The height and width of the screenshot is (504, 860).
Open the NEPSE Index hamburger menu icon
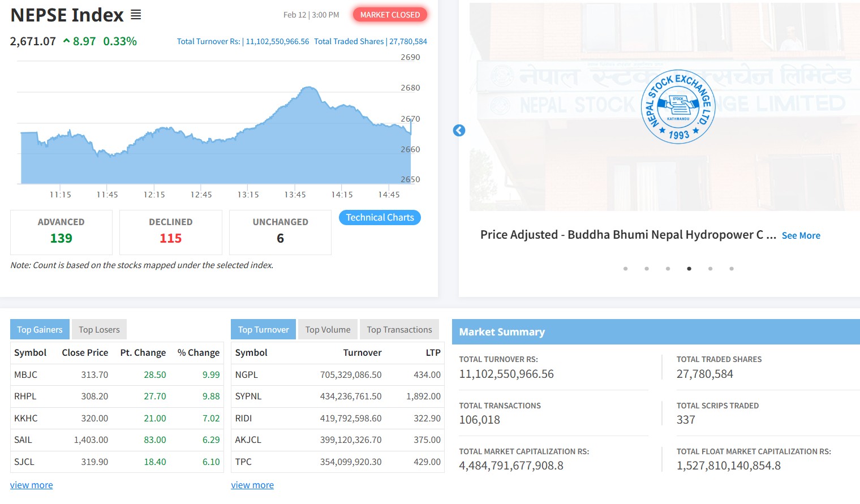point(136,15)
